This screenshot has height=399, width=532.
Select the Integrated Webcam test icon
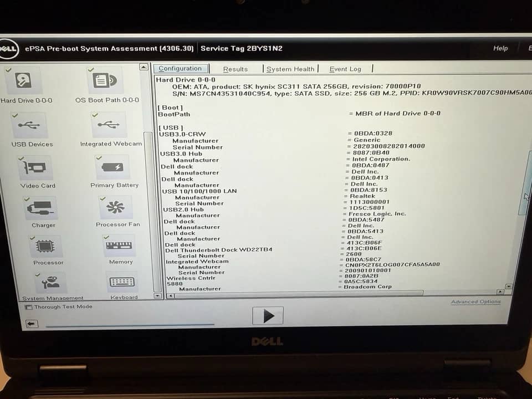coord(109,125)
